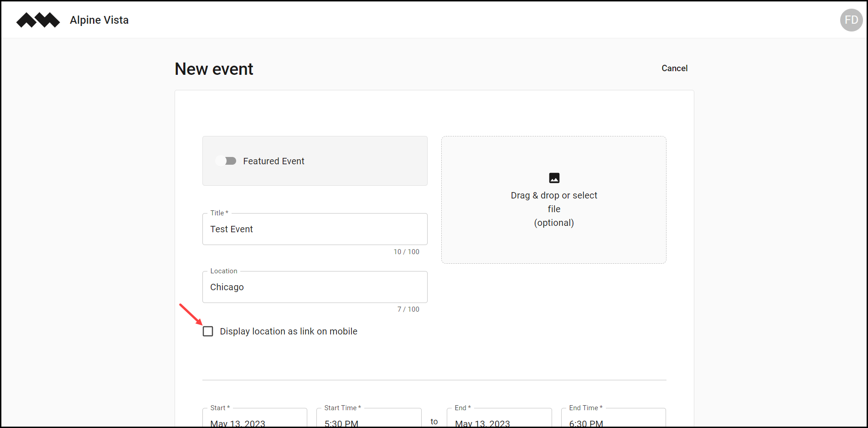Check "Display location as link on mobile"
This screenshot has height=428, width=868.
[208, 331]
